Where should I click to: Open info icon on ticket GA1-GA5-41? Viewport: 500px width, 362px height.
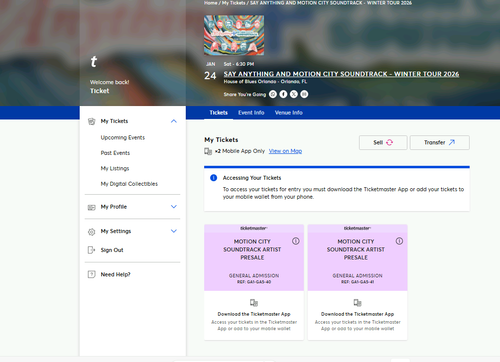[x=399, y=241]
